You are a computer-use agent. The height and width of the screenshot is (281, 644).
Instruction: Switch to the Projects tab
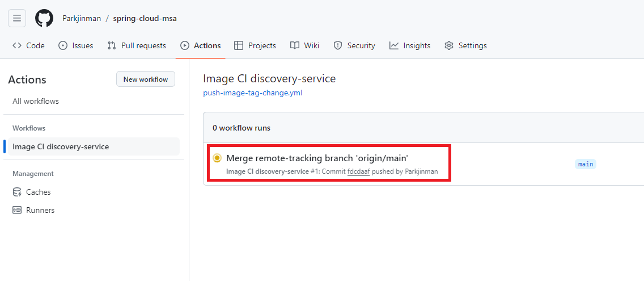point(255,45)
